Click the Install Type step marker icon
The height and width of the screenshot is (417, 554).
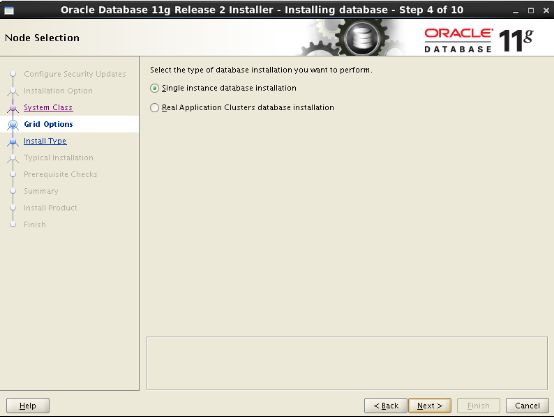(13, 142)
